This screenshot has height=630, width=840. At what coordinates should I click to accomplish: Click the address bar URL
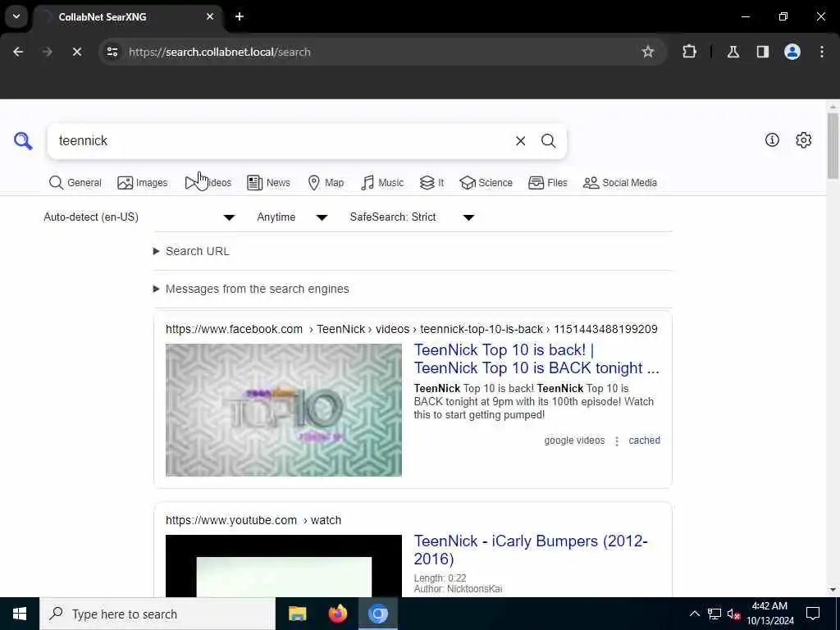pos(220,52)
